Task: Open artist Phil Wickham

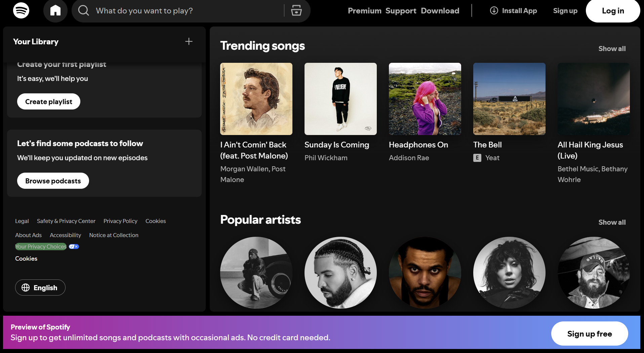Action: 326,158
